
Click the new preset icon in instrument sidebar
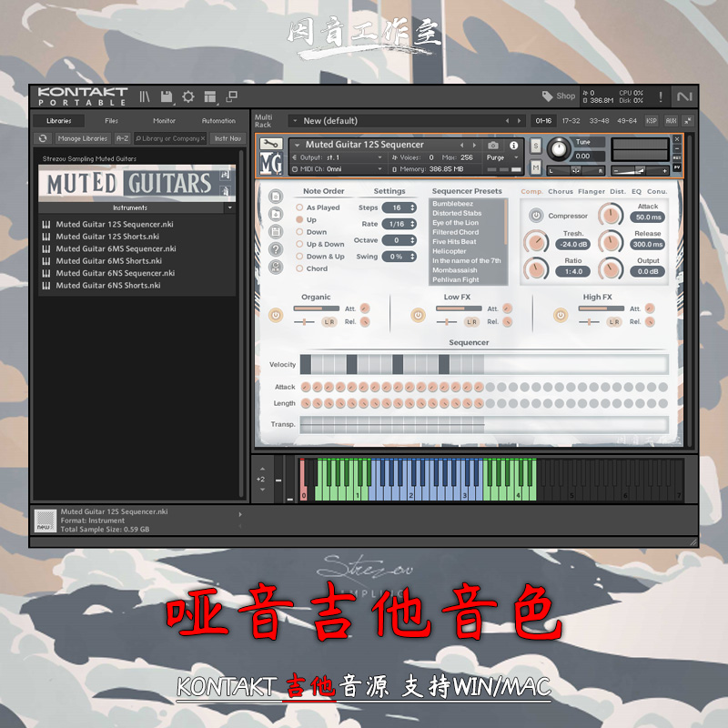tap(276, 197)
